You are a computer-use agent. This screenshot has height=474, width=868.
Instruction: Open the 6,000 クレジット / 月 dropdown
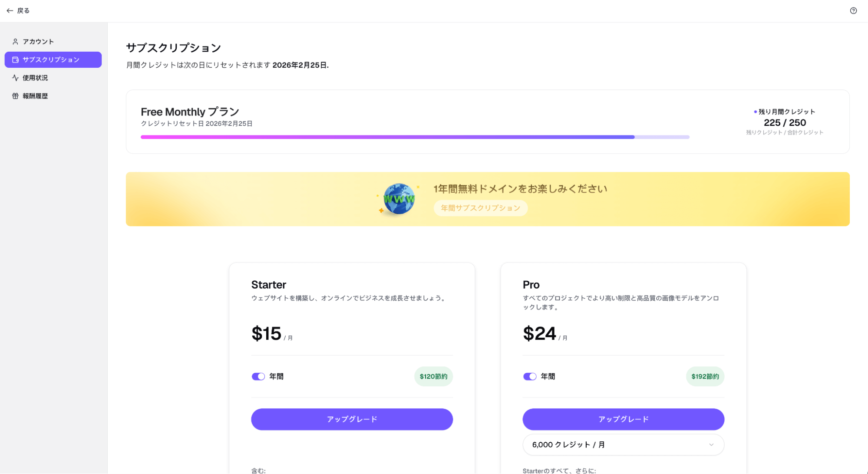tap(623, 444)
